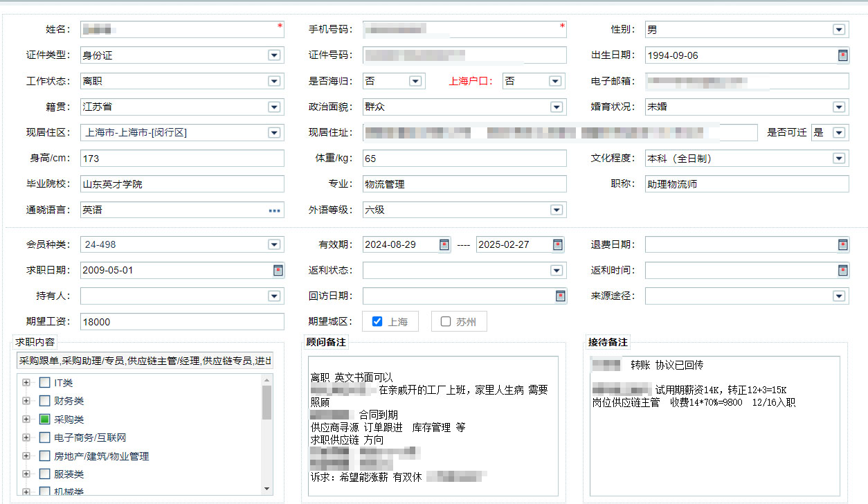Click the 职称 field showing 助理物流师
Screen dimensions: 868x504
[747, 184]
